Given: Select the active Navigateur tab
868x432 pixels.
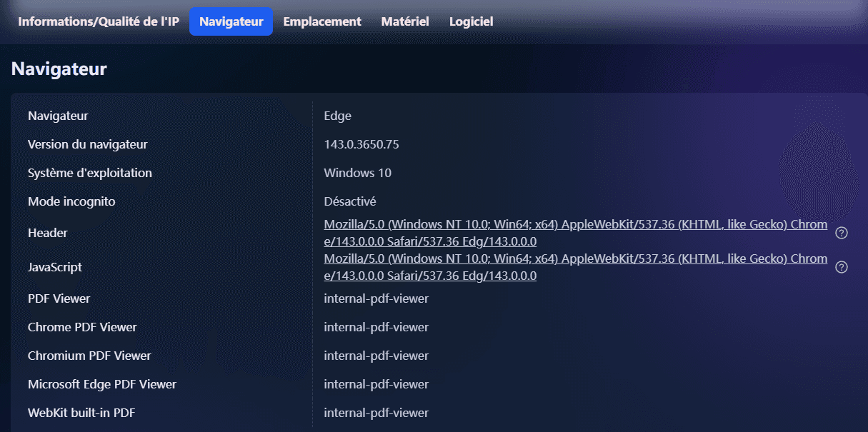Looking at the screenshot, I should click(x=231, y=21).
